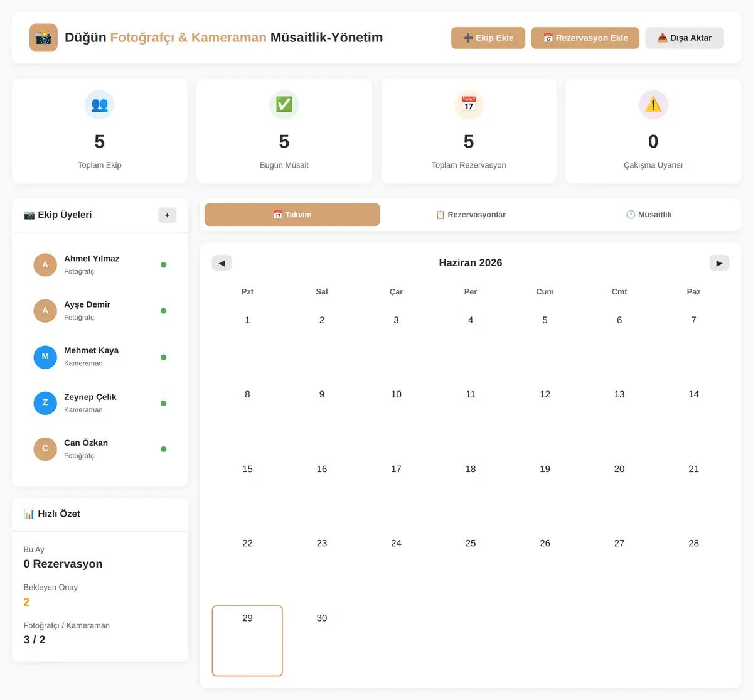Click Can Özkan's green status dot

point(164,449)
